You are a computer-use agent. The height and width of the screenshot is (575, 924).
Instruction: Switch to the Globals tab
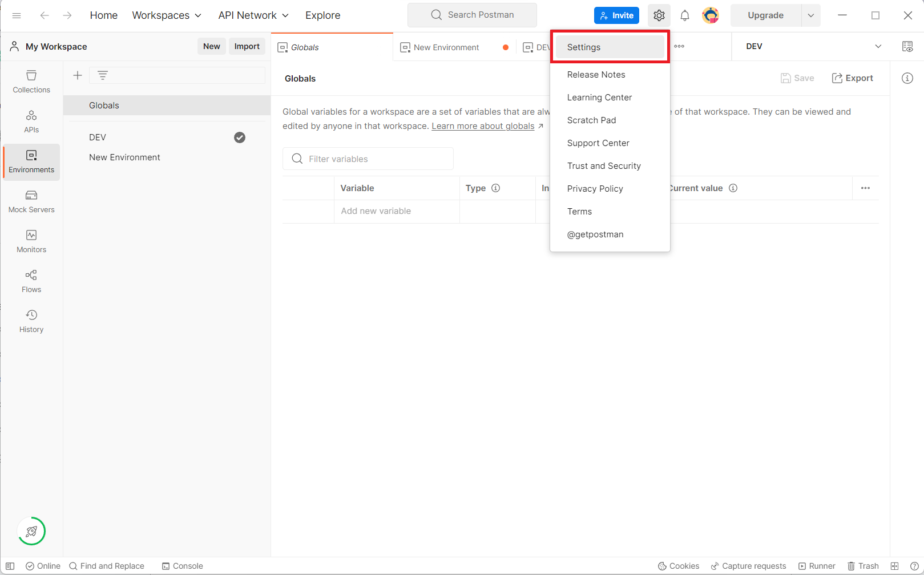pos(332,47)
